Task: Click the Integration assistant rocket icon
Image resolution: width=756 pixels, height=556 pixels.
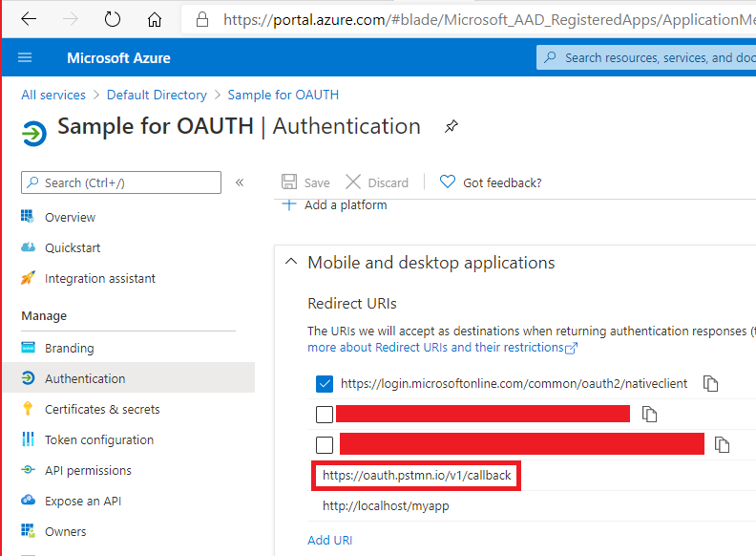Action: pyautogui.click(x=28, y=277)
